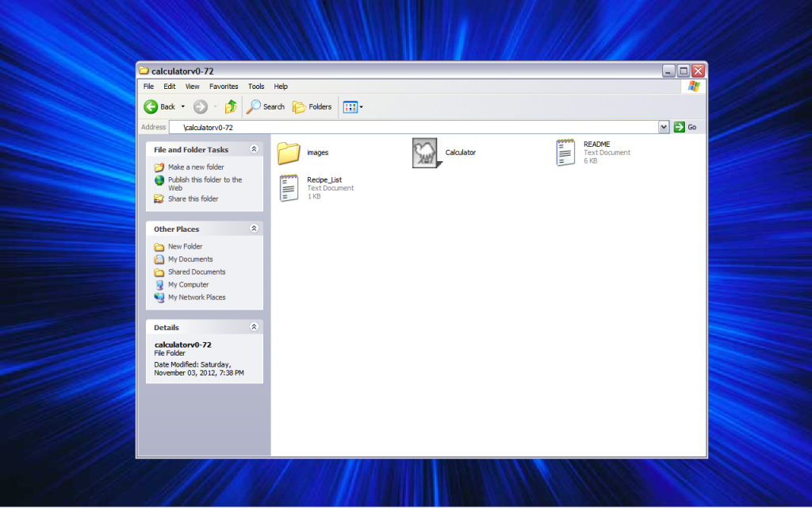
Task: Open the Edit menu
Action: [x=170, y=87]
